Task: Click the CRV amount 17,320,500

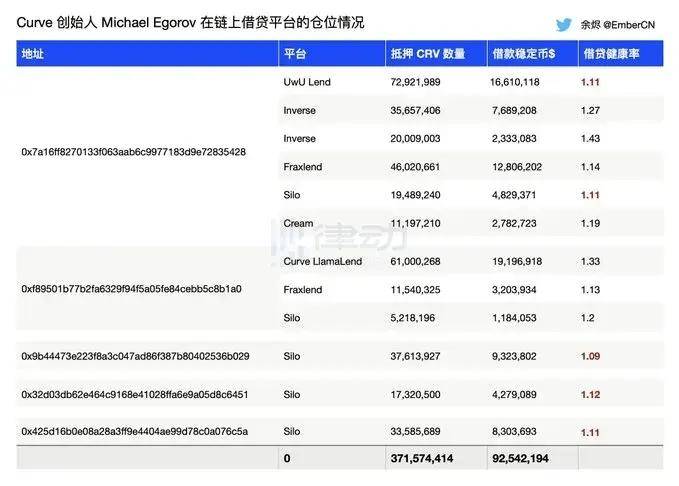Action: coord(415,395)
